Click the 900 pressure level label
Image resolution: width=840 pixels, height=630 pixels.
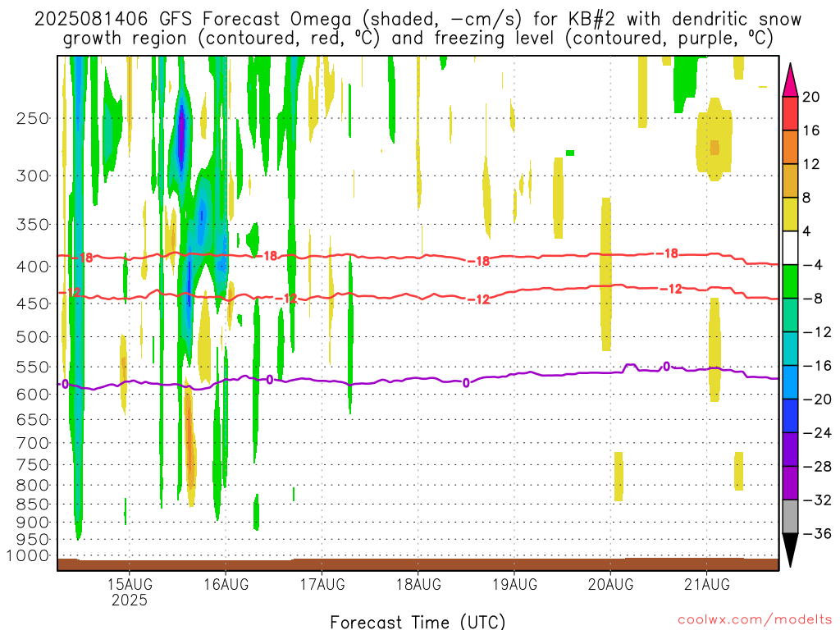pos(33,523)
